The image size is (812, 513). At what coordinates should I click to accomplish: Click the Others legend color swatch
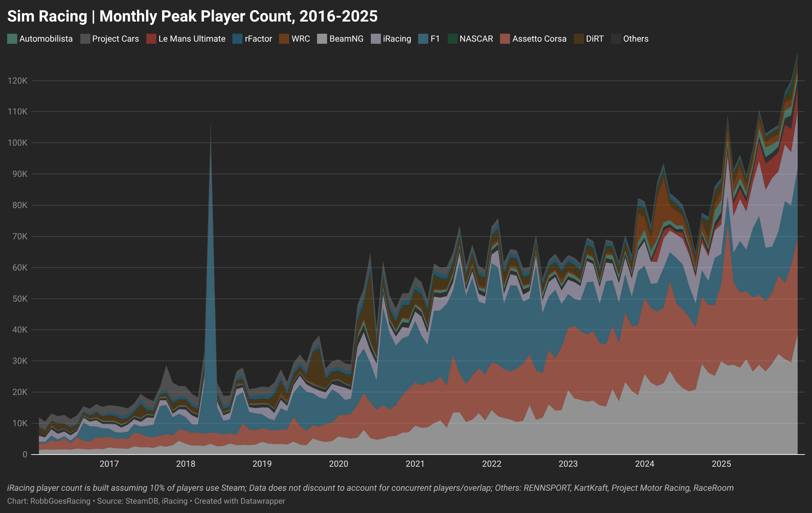[616, 39]
